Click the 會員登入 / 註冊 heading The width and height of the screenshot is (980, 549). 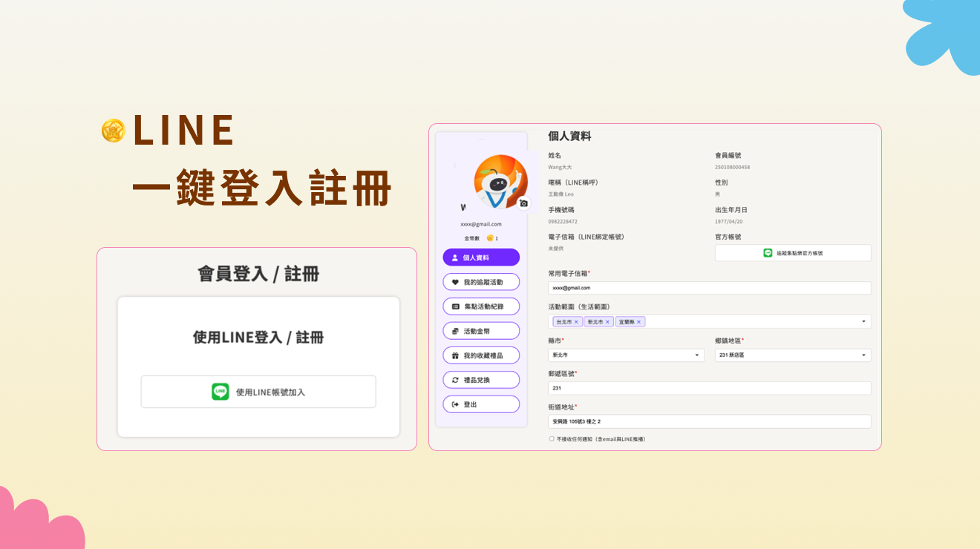[258, 274]
